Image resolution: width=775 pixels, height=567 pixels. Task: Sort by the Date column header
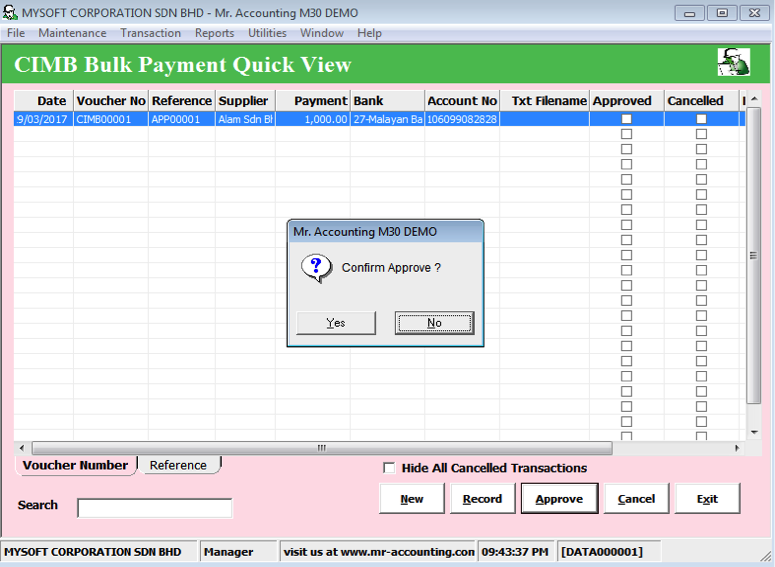43,101
